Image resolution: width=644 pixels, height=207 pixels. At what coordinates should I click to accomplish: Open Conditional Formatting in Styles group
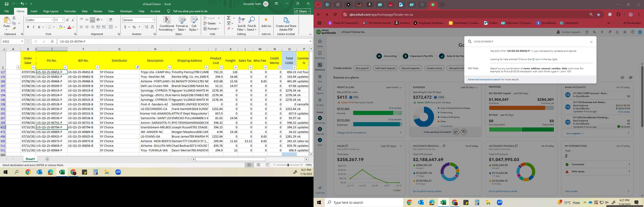click(167, 24)
